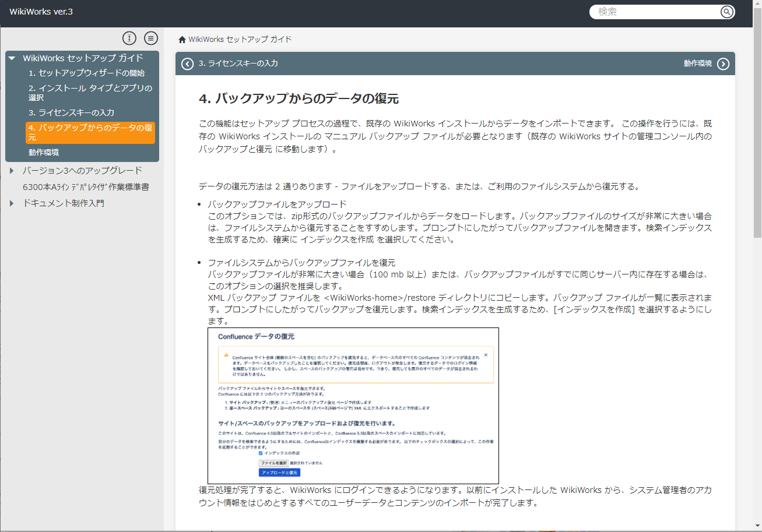Click the search magnifier icon
The width and height of the screenshot is (762, 532).
pos(726,12)
